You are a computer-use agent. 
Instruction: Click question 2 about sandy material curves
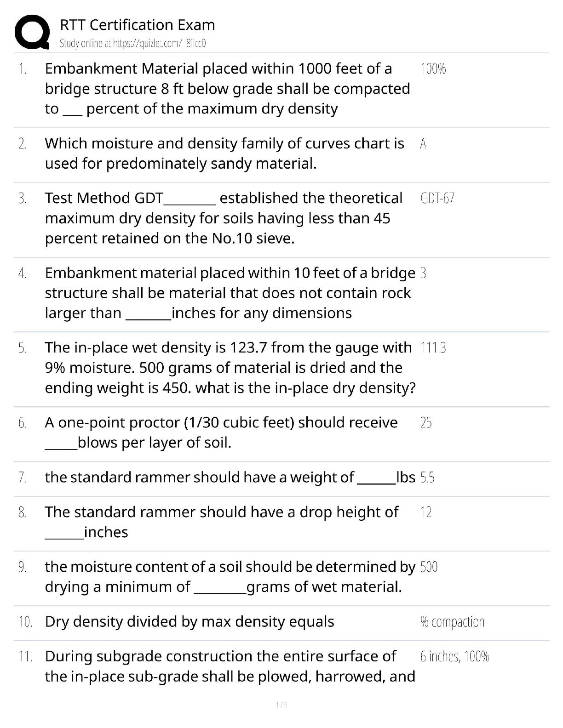click(x=224, y=154)
